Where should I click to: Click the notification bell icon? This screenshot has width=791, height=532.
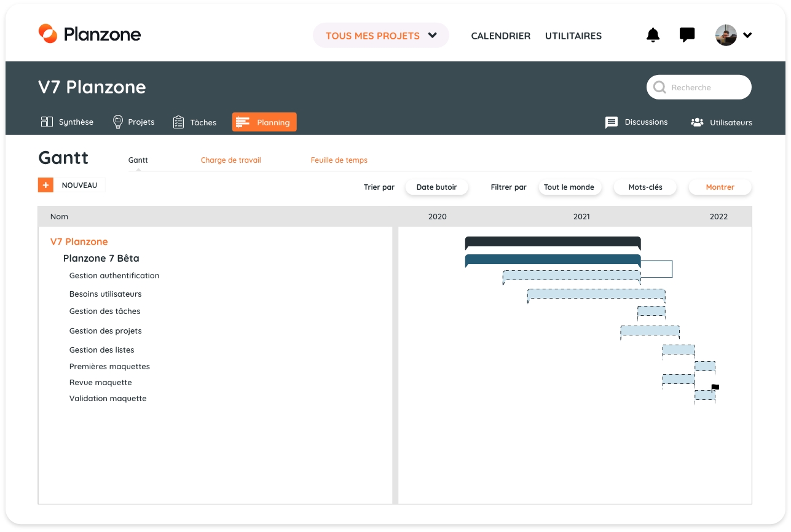pyautogui.click(x=653, y=36)
